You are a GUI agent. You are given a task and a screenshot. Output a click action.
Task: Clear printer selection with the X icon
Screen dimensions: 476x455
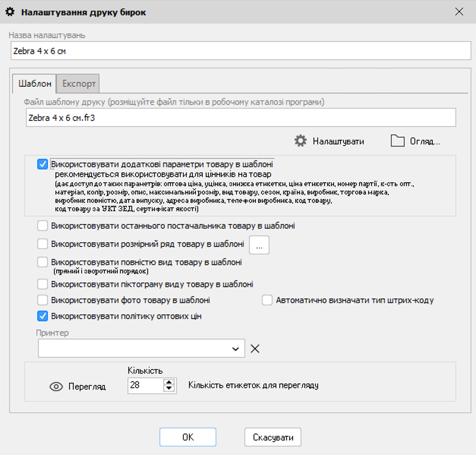coord(255,349)
